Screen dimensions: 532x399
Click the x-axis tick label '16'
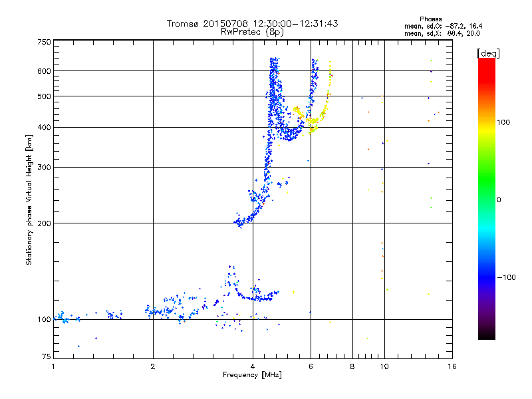452,366
